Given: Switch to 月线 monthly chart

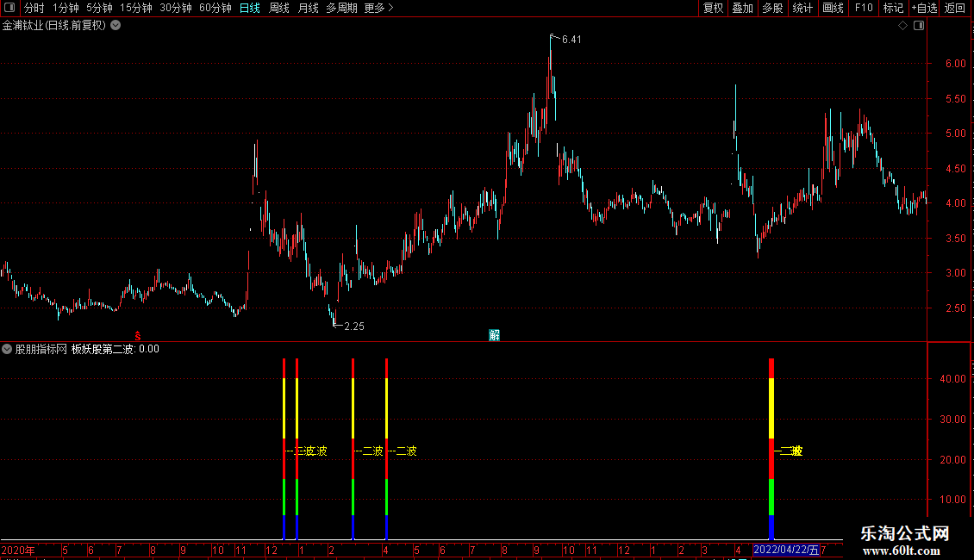Looking at the screenshot, I should (308, 8).
